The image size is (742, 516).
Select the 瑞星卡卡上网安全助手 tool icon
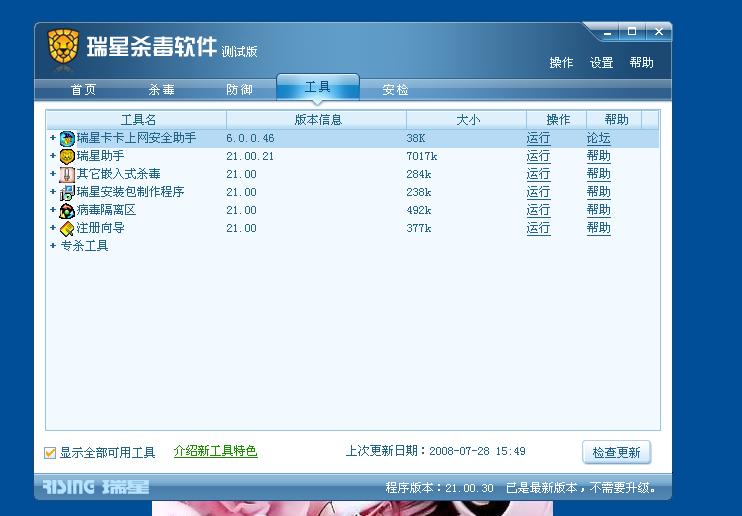tap(67, 139)
